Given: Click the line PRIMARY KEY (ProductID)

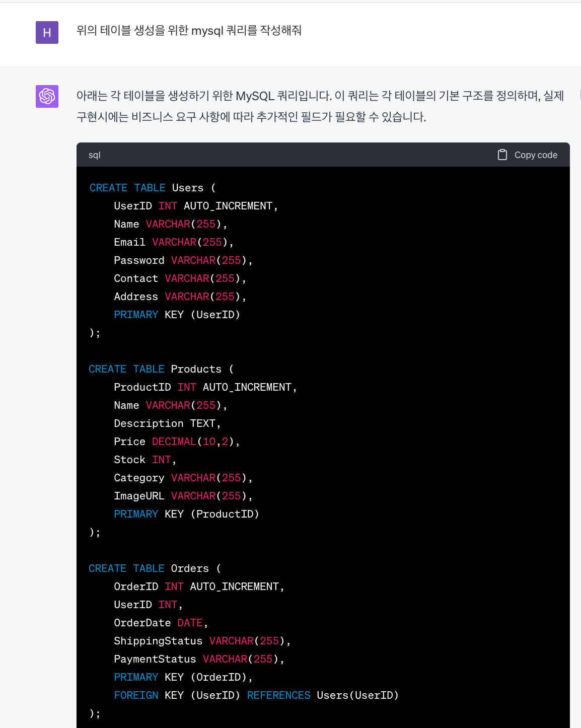Looking at the screenshot, I should (187, 514).
